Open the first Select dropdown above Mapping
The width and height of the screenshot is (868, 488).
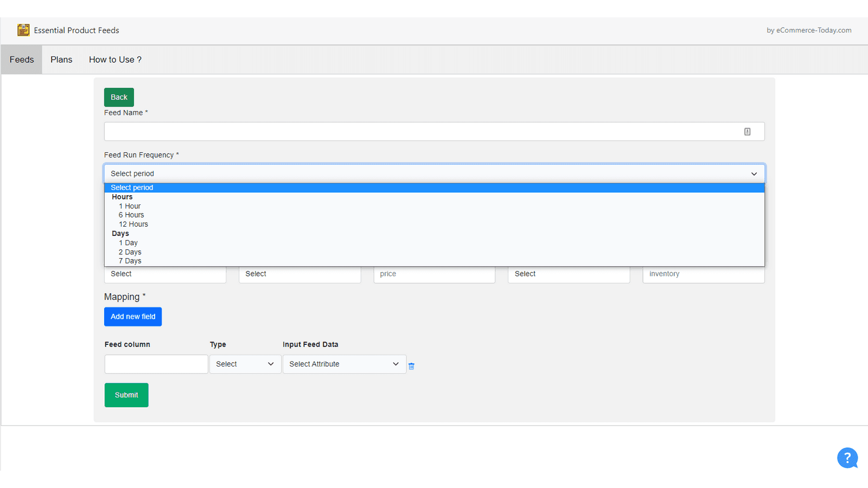click(165, 274)
